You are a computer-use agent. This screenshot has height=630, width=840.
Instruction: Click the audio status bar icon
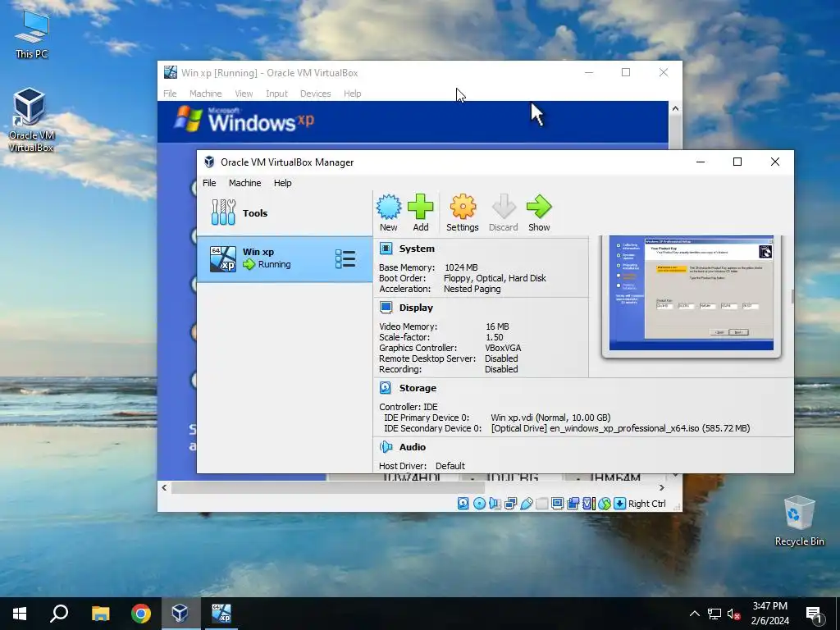(x=495, y=504)
